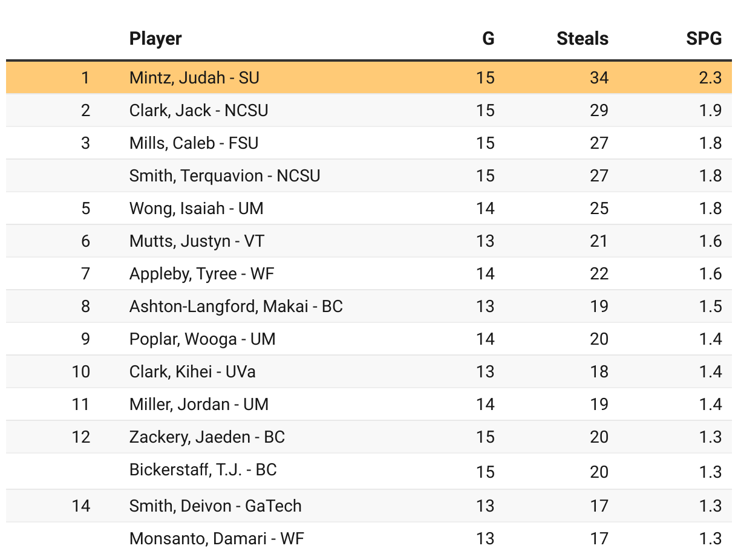Screen dimensions: 738x560
Task: Click the Player column header
Action: [x=155, y=39]
